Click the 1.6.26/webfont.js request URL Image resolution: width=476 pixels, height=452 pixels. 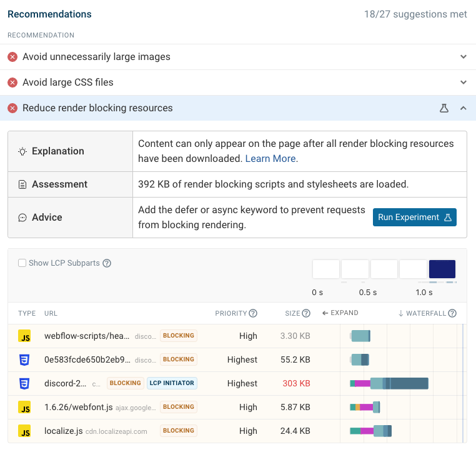pyautogui.click(x=78, y=407)
